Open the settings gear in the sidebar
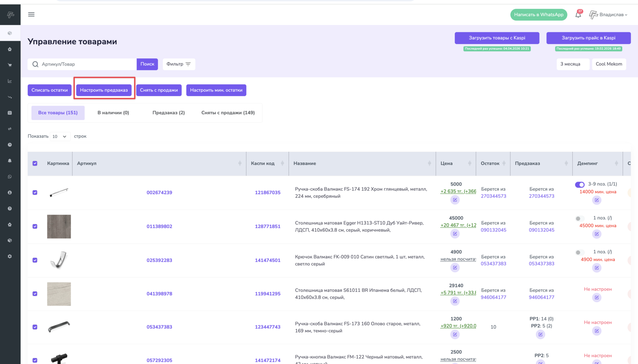 10,257
